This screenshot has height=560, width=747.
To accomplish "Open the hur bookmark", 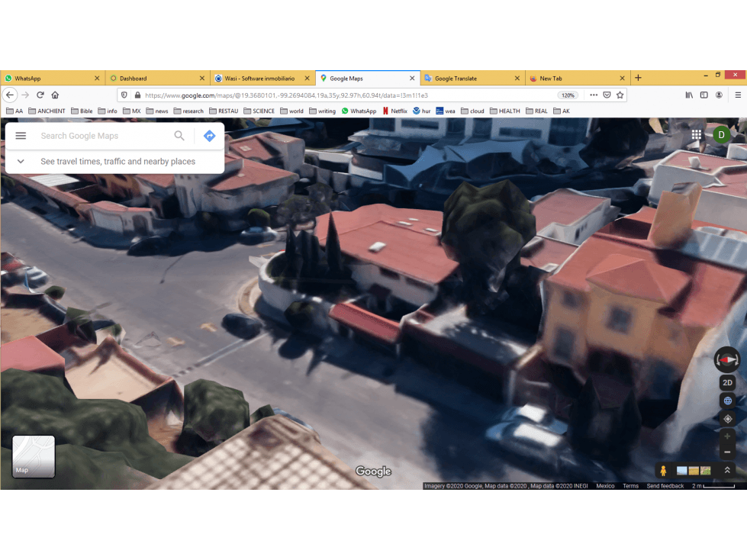I will tap(422, 111).
